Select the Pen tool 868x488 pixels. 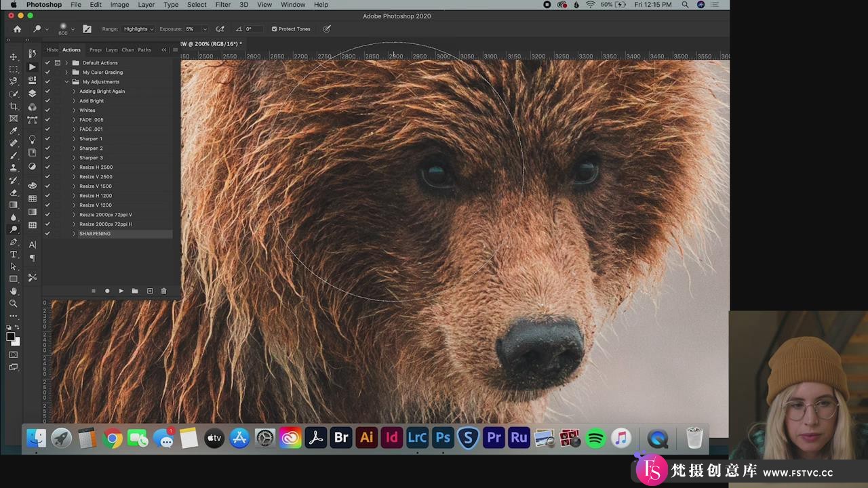[x=13, y=242]
